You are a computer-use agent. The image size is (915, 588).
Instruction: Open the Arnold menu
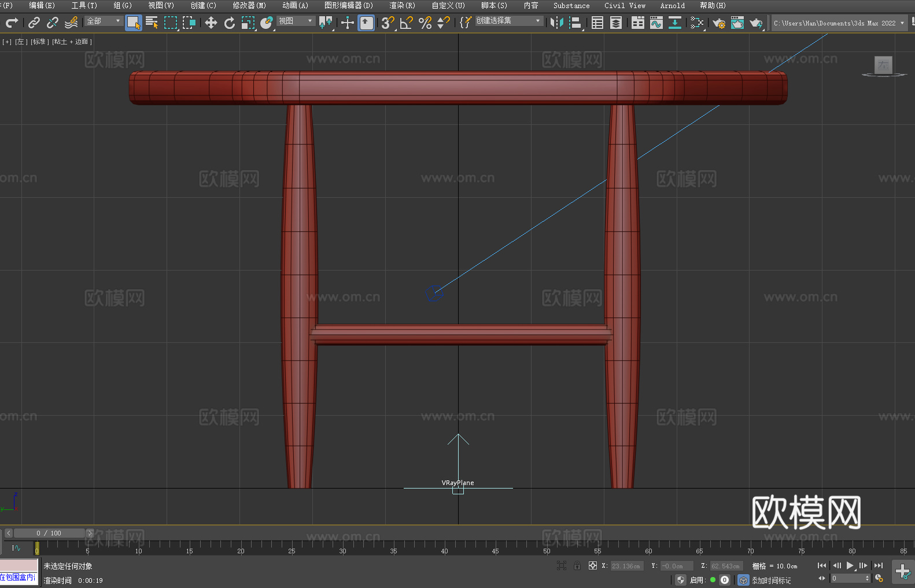[672, 5]
